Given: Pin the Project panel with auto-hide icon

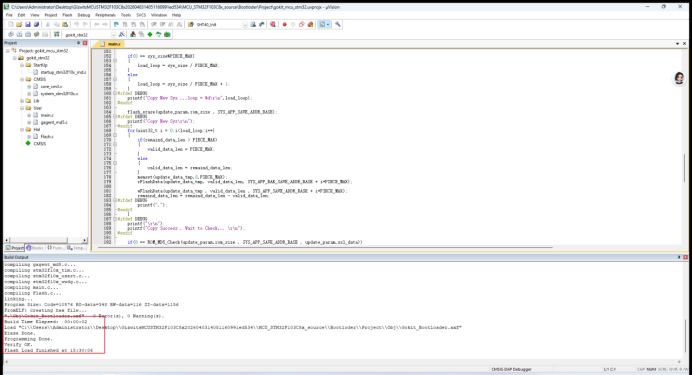Looking at the screenshot, I should click(x=79, y=43).
